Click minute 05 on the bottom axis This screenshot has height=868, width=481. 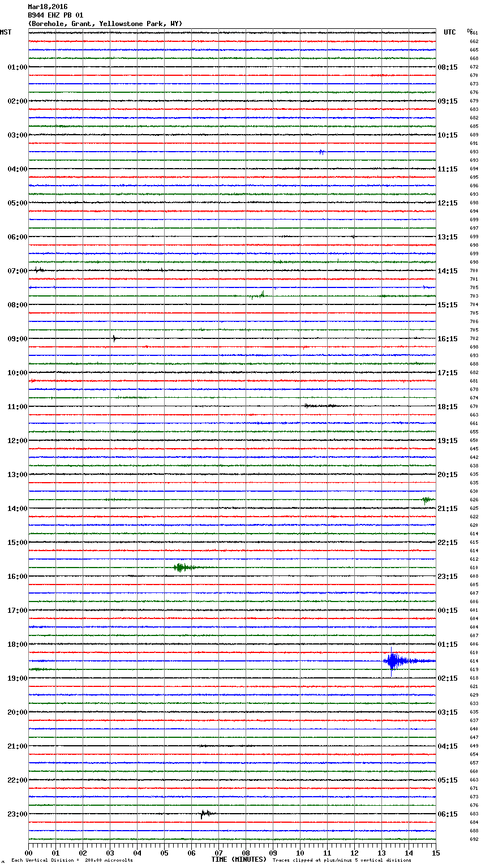point(164,853)
